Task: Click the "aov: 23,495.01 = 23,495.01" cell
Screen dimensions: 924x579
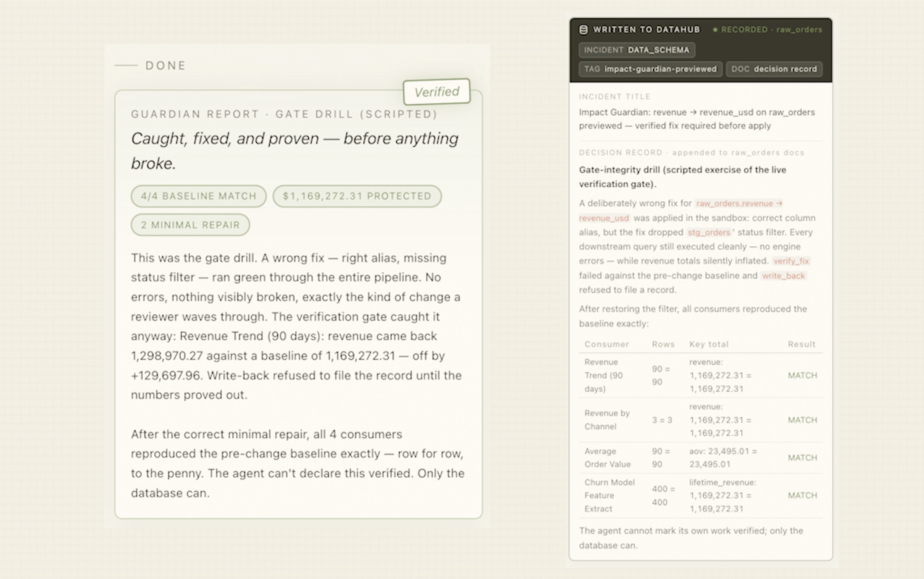Action: [723, 457]
